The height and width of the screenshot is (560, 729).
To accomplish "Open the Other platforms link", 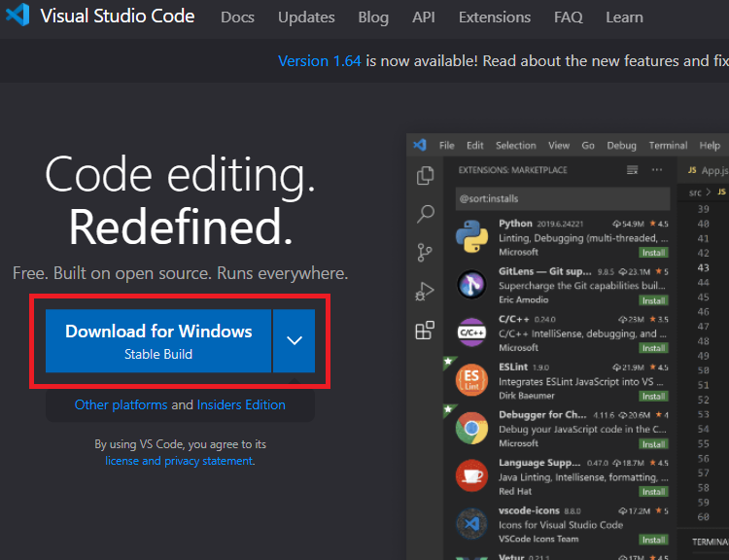I will tap(121, 404).
